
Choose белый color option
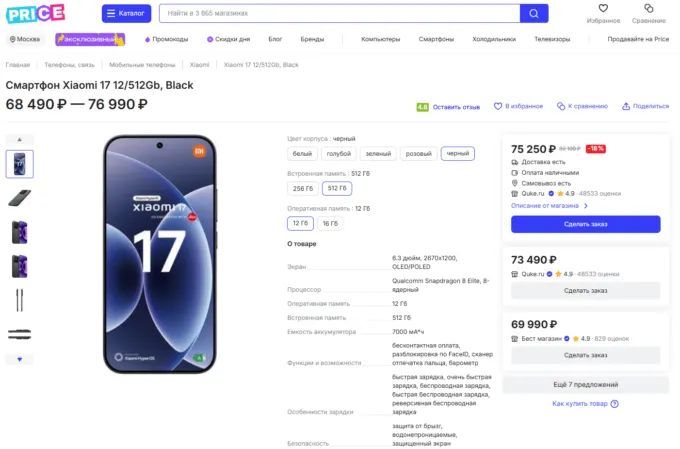pos(302,154)
